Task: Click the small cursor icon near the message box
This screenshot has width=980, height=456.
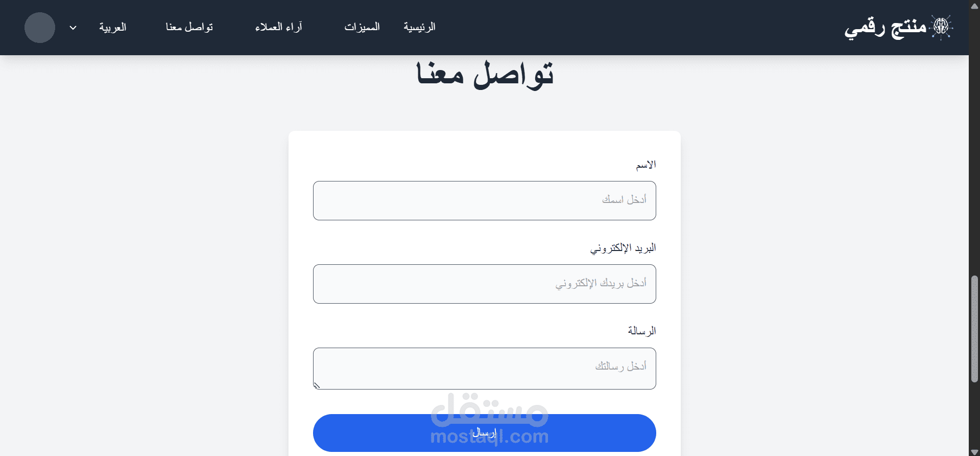Action: [x=317, y=385]
